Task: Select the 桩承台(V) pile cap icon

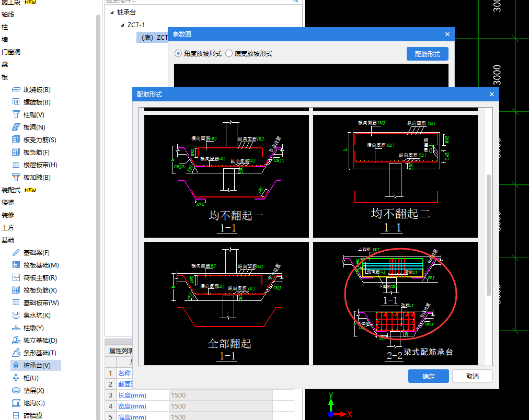Action: pyautogui.click(x=16, y=365)
